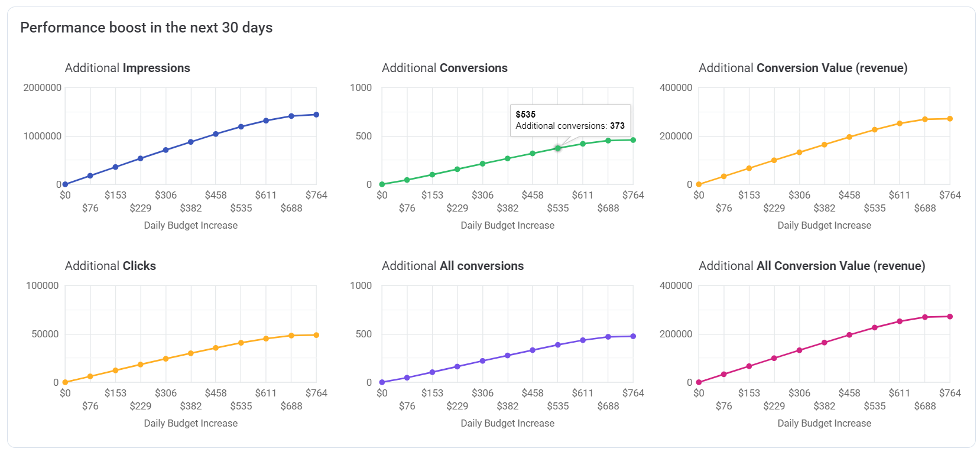This screenshot has height=452, width=980.
Task: Click the $153 point on Additional Conversions chart
Action: pos(432,175)
